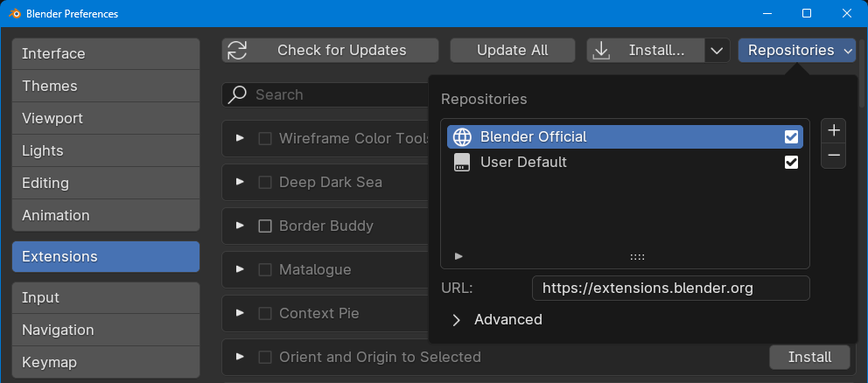This screenshot has height=383, width=868.
Task: Click the Update All button
Action: pos(513,51)
